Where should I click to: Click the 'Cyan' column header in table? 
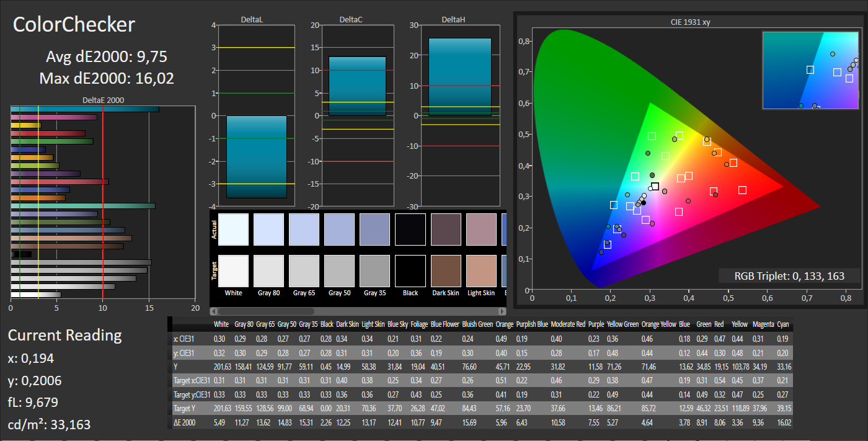[783, 324]
